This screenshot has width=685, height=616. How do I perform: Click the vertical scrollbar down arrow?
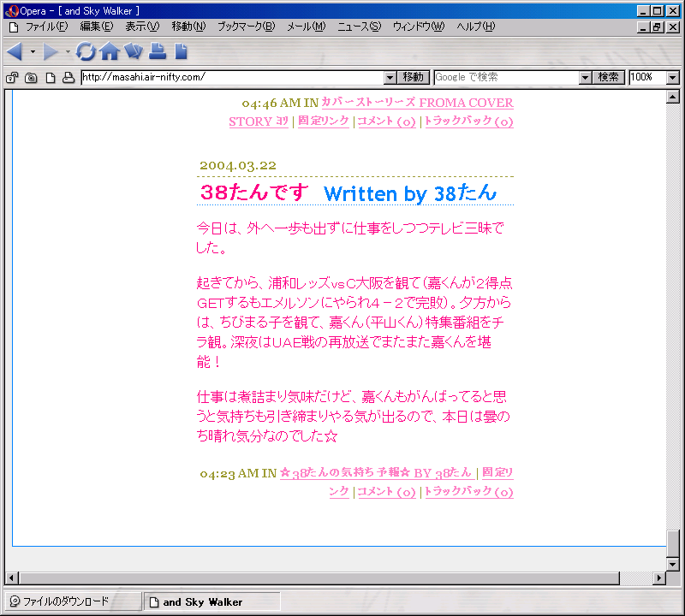click(x=673, y=564)
